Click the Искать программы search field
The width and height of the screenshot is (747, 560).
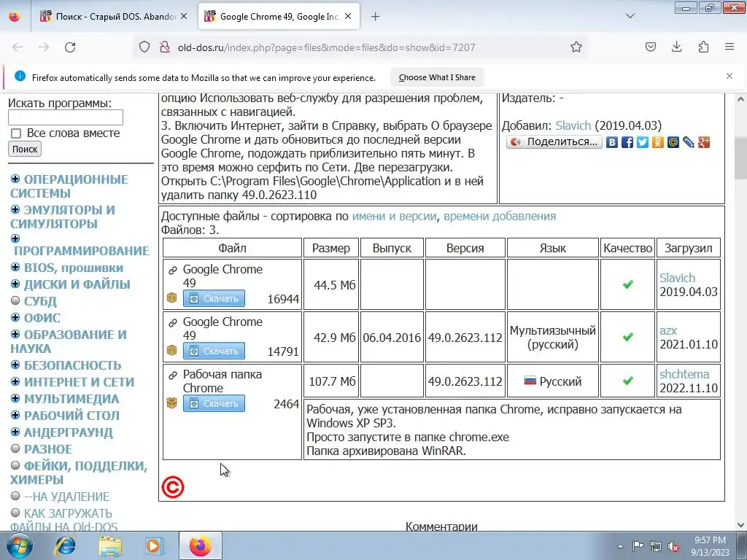(x=66, y=117)
